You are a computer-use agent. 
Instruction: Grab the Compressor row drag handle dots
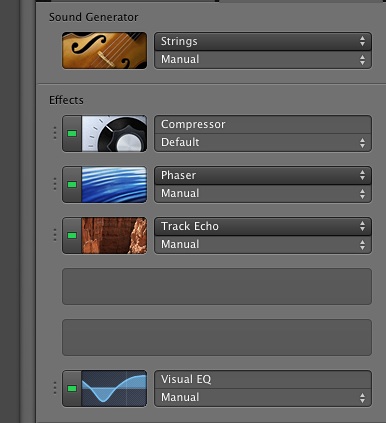[55, 133]
